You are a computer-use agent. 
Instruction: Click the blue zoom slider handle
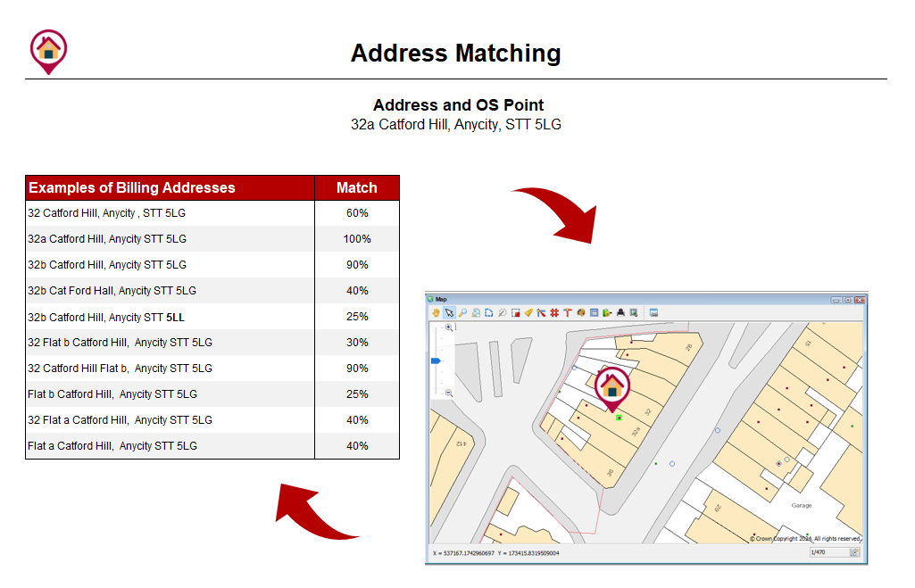point(436,360)
